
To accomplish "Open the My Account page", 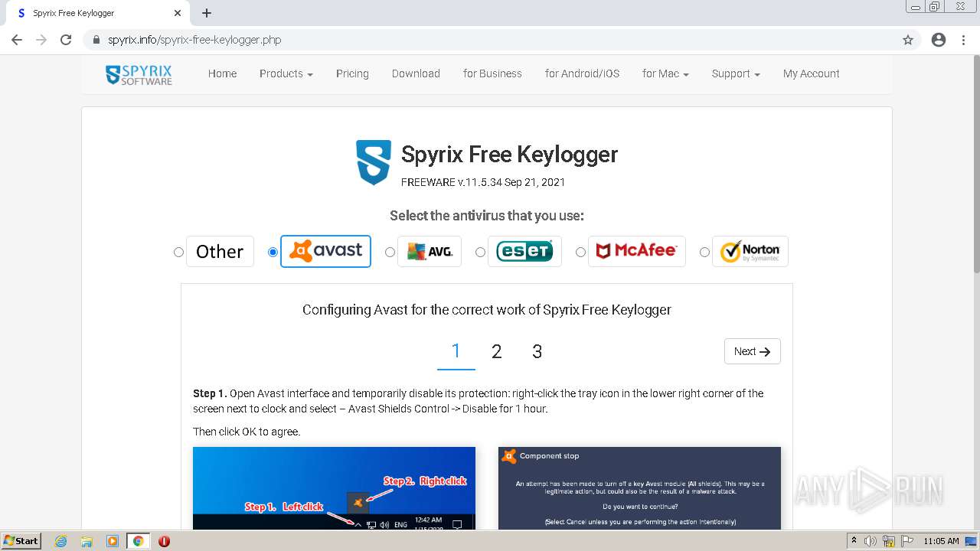I will click(x=812, y=74).
